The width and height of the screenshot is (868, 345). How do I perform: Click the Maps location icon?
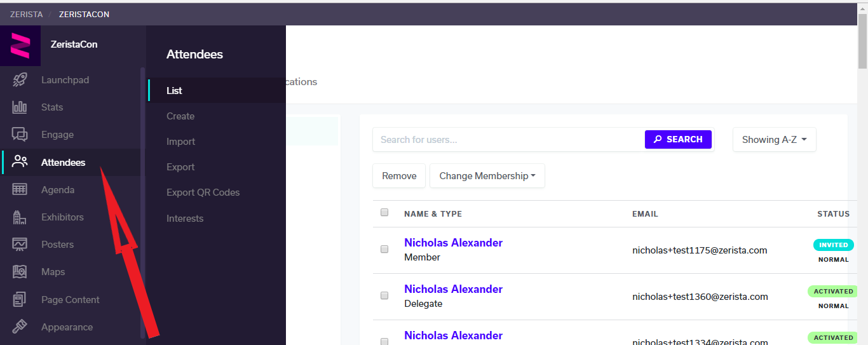(20, 271)
